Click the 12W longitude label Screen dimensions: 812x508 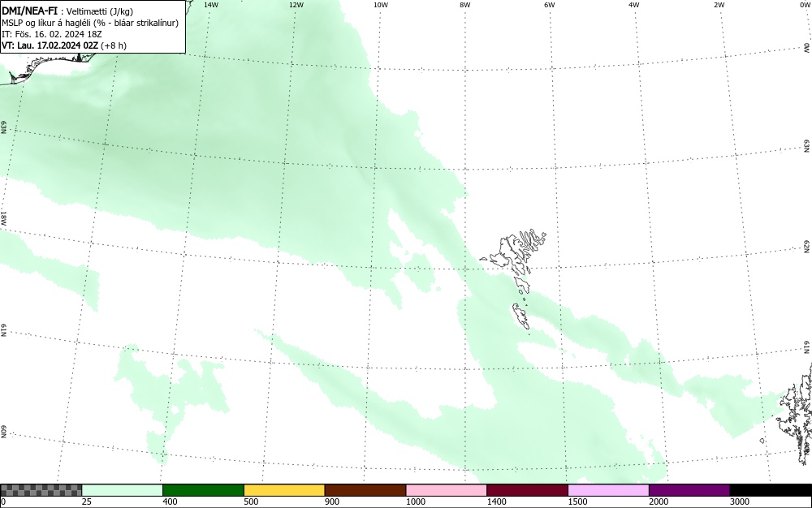(296, 5)
